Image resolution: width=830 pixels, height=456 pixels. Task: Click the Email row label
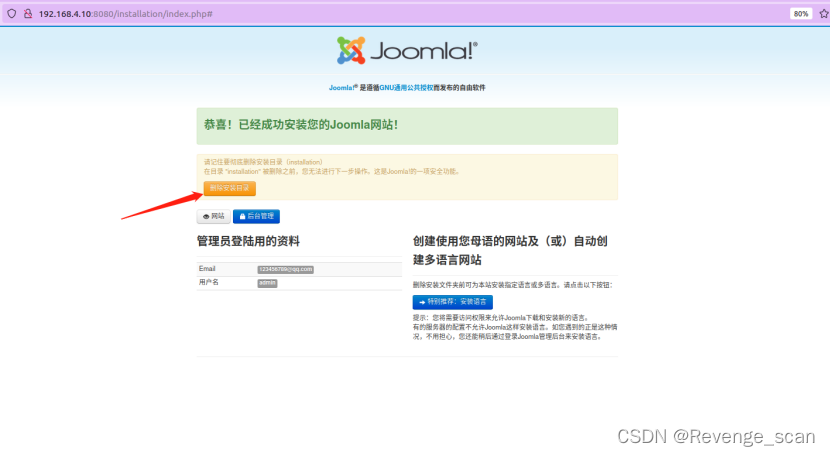click(x=207, y=269)
